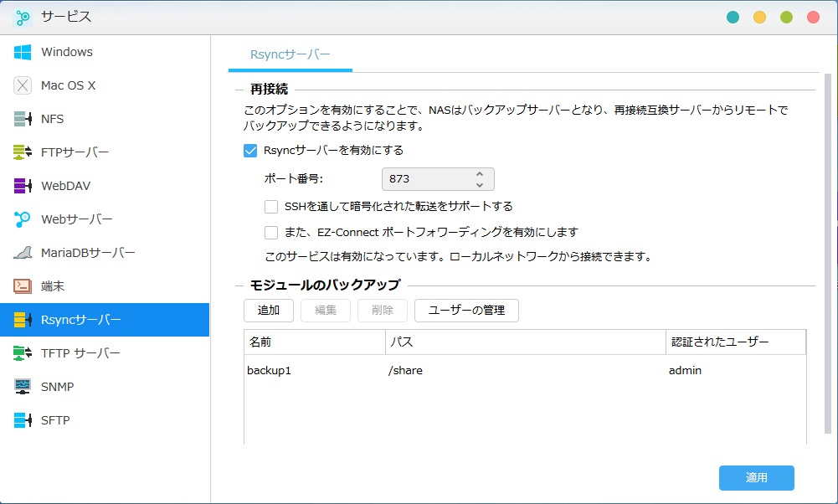Enable EZ-Connect port forwarding checkbox
This screenshot has width=838, height=504.
coord(271,233)
